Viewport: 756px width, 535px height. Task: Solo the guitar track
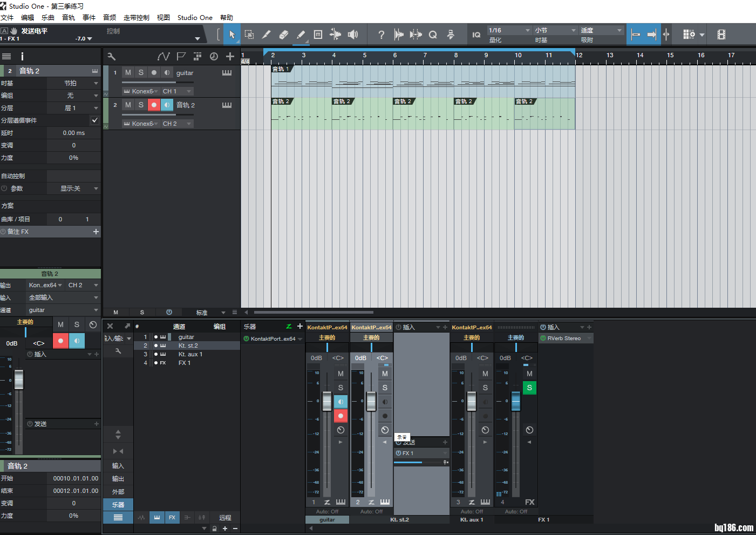(x=141, y=72)
